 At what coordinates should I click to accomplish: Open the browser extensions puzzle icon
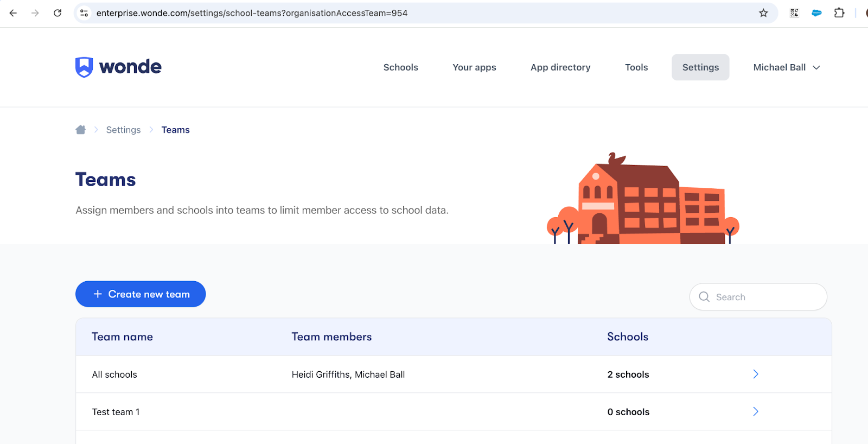[839, 13]
